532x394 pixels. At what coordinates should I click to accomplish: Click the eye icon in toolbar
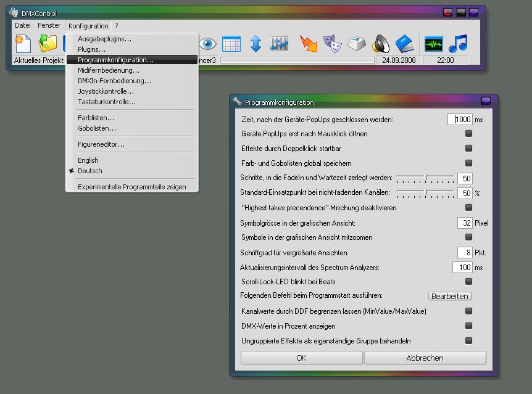click(x=207, y=44)
